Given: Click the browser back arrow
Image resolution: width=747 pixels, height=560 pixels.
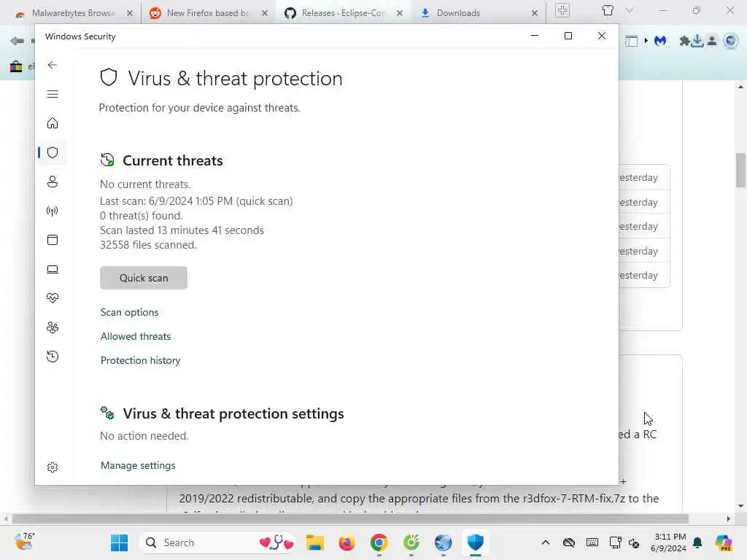Looking at the screenshot, I should pos(17,41).
